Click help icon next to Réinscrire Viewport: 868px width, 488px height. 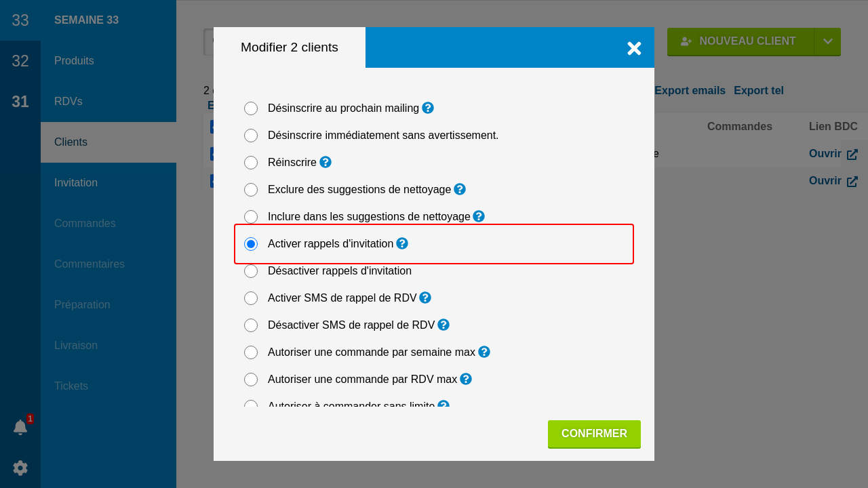325,162
